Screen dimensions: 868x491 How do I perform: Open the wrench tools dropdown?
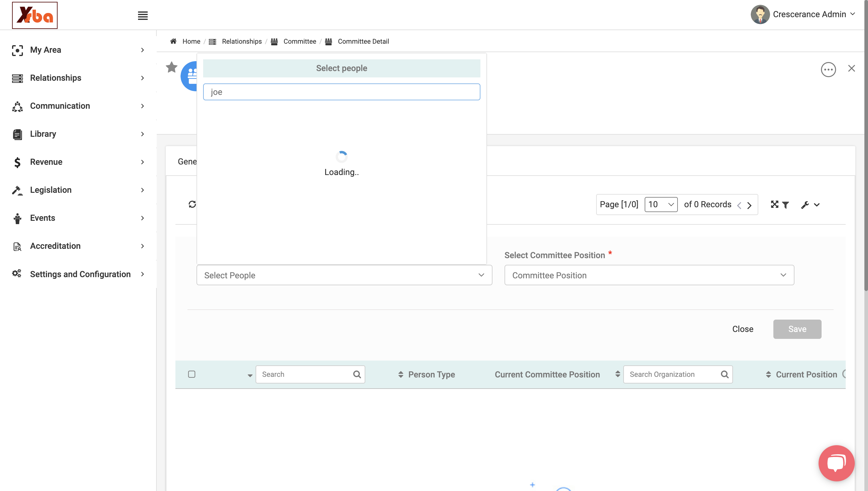pyautogui.click(x=810, y=205)
